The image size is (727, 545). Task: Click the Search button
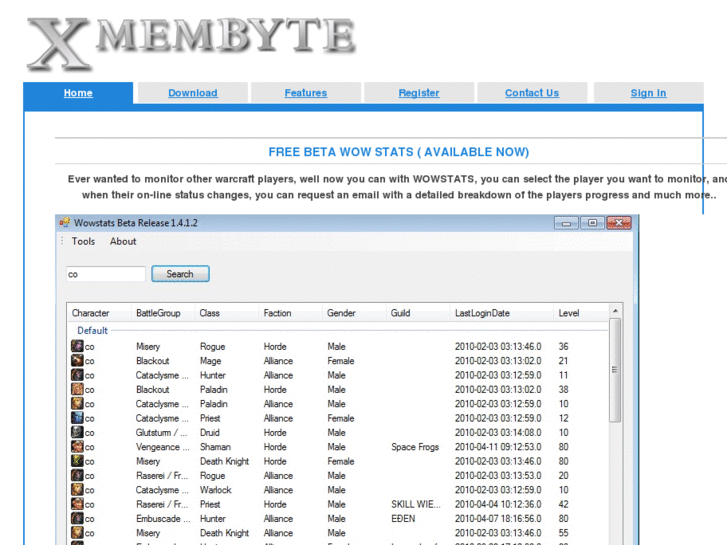(x=180, y=274)
